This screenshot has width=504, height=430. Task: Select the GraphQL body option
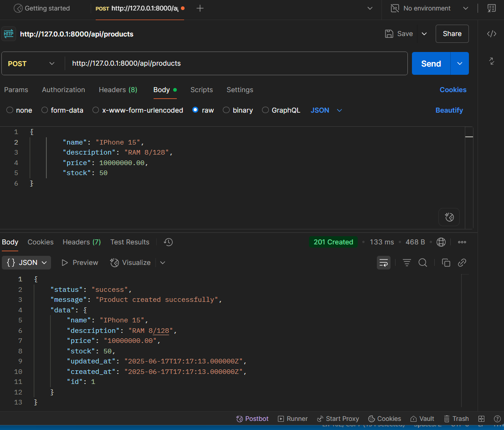pyautogui.click(x=281, y=110)
